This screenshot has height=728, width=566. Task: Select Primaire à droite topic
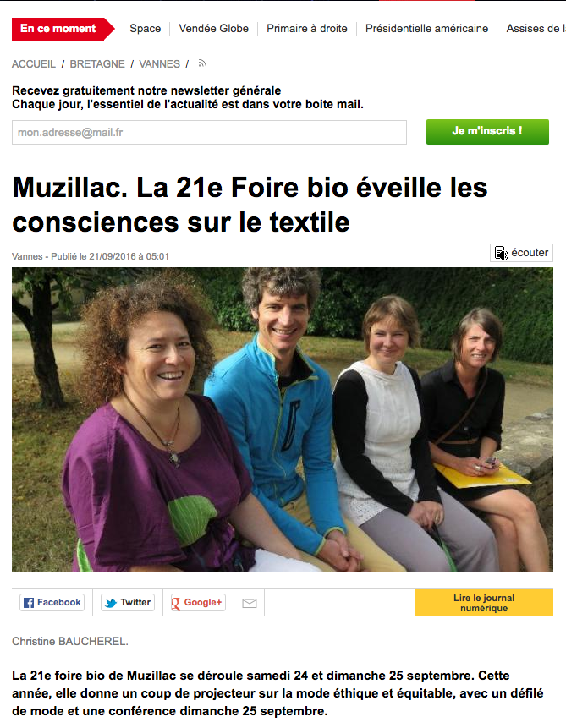tap(307, 28)
